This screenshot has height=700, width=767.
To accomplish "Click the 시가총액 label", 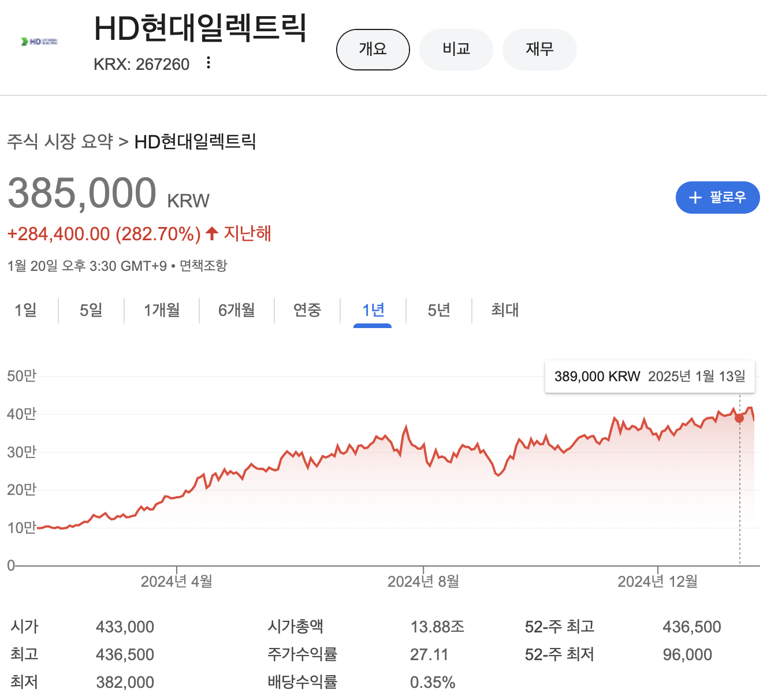I will (x=296, y=627).
